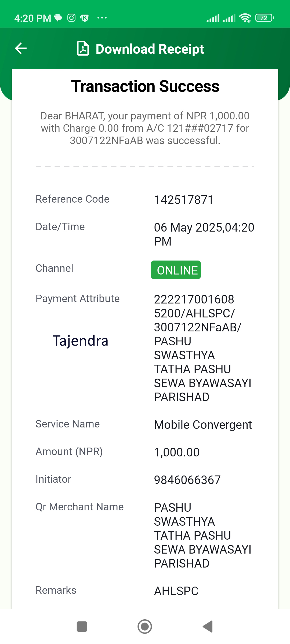Tap the amount value 1,000.00
The width and height of the screenshot is (290, 644).
pos(177,452)
